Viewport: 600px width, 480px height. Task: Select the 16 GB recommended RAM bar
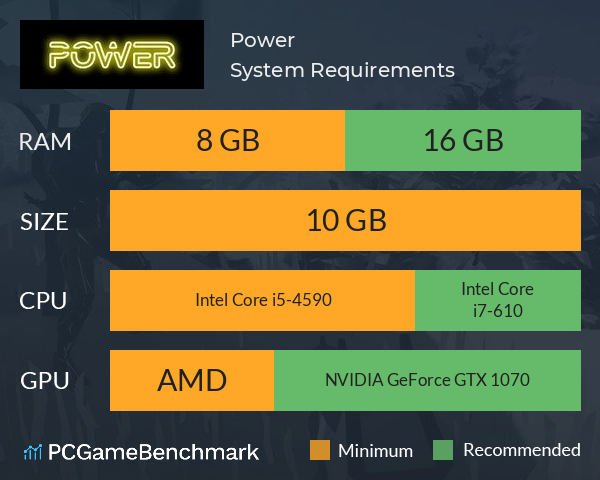pyautogui.click(x=463, y=140)
